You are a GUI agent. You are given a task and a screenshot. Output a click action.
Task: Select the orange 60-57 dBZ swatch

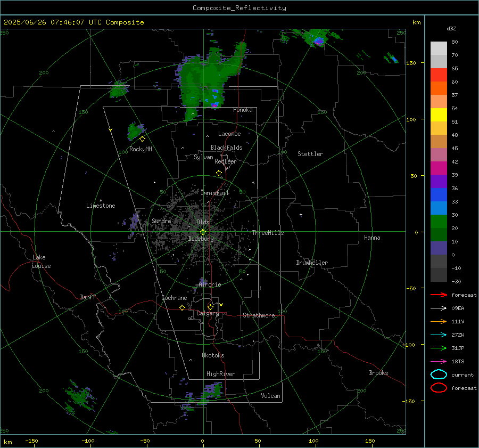(x=439, y=88)
